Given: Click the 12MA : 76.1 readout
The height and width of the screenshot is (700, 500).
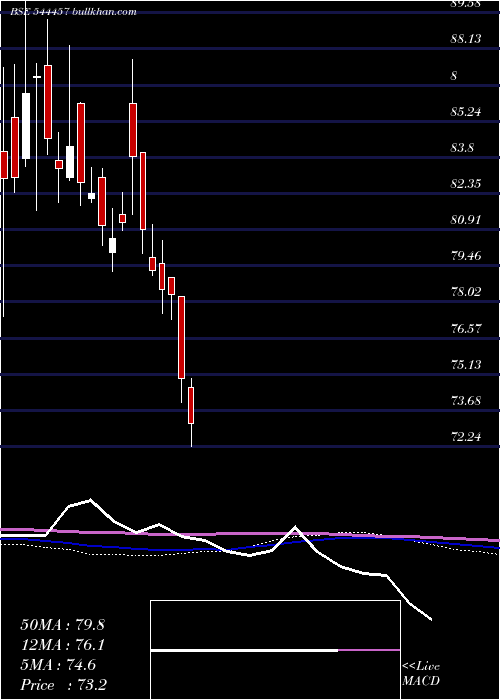Looking at the screenshot, I should tap(62, 645).
